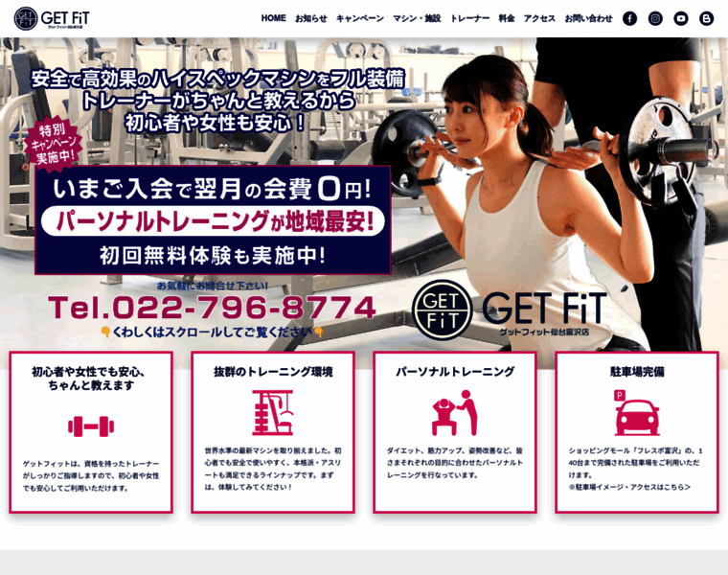Click the description starting 世界水準の最新マシン

[x=273, y=469]
